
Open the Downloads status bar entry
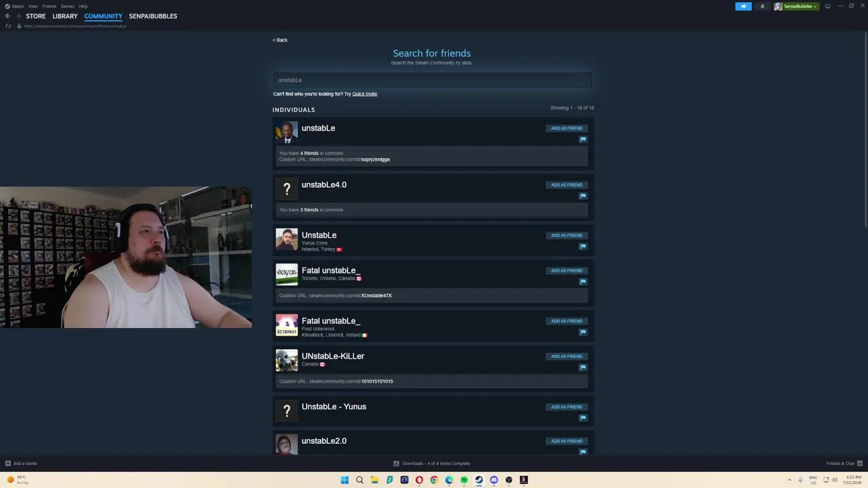tap(432, 464)
